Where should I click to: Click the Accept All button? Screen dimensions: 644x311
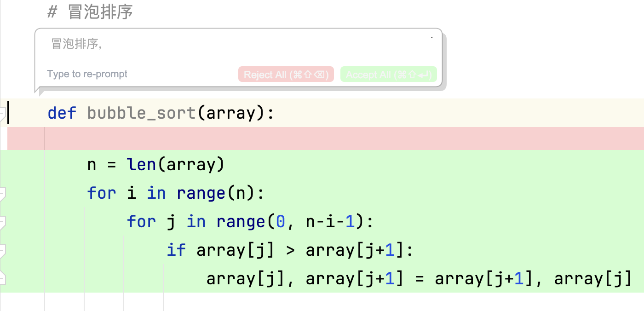coord(388,75)
